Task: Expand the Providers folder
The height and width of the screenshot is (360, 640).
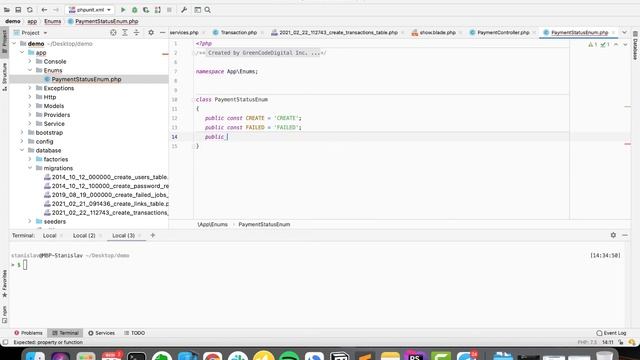Action: 30,115
